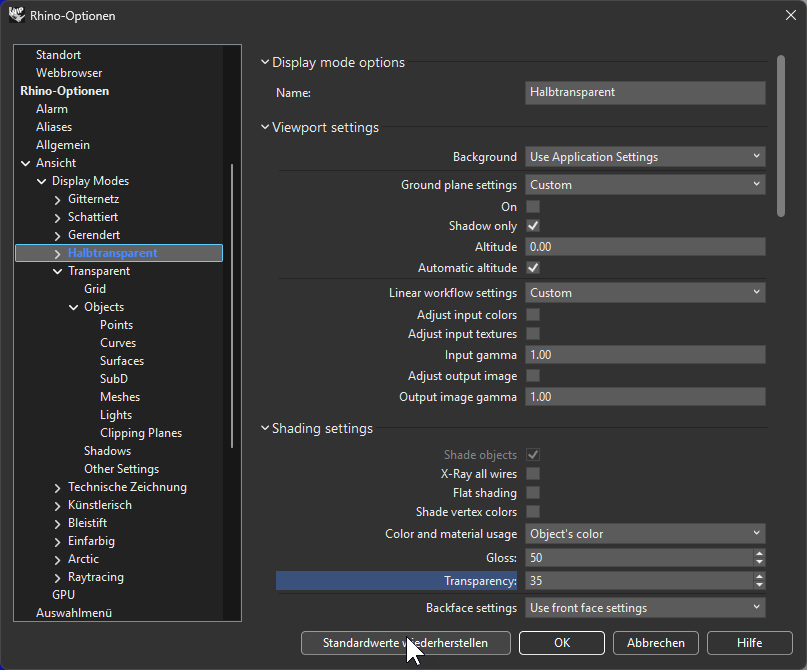
Task: Click the Altitude input field
Action: click(x=645, y=247)
